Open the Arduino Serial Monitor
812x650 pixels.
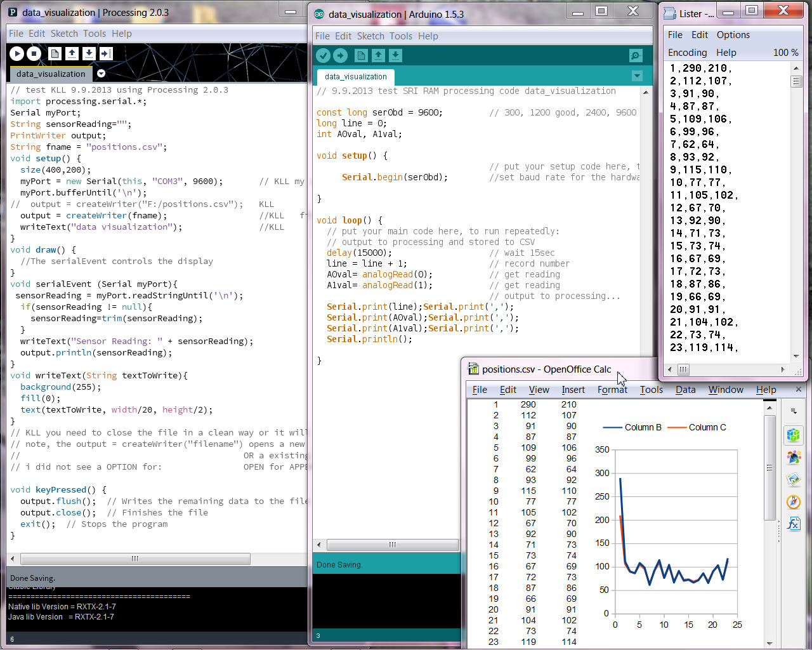pos(636,56)
